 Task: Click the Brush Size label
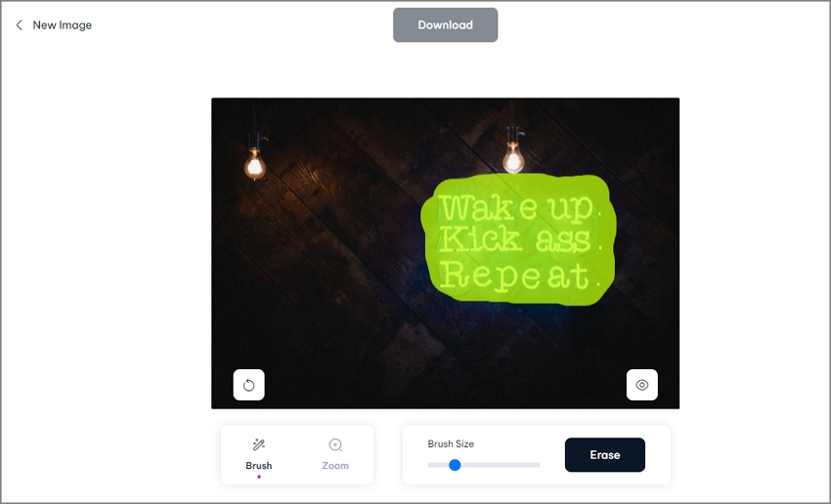451,443
